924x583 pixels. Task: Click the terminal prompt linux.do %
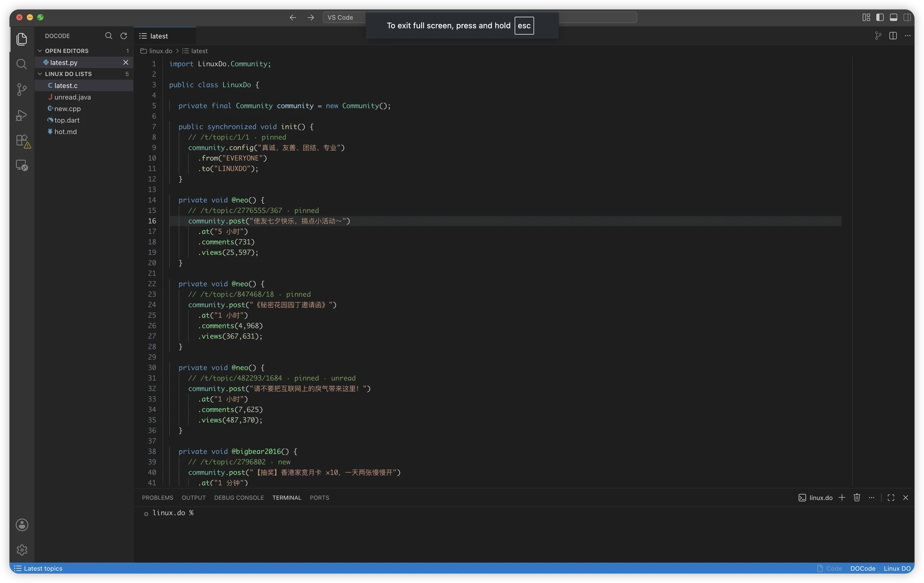tap(173, 513)
